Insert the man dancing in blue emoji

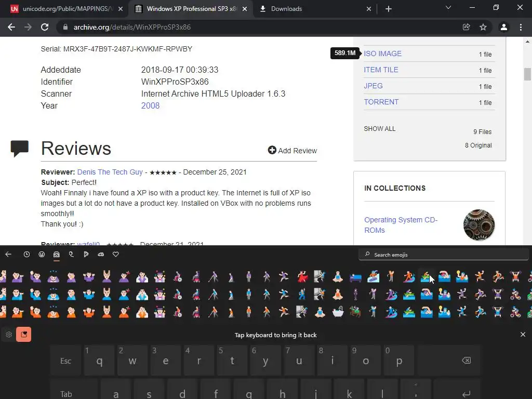[302, 295]
